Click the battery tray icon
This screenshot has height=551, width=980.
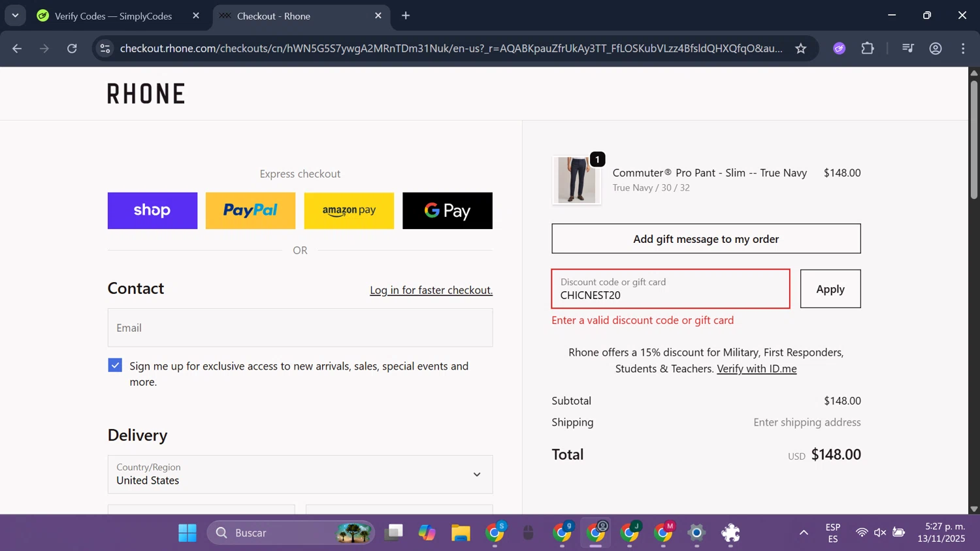(x=899, y=533)
